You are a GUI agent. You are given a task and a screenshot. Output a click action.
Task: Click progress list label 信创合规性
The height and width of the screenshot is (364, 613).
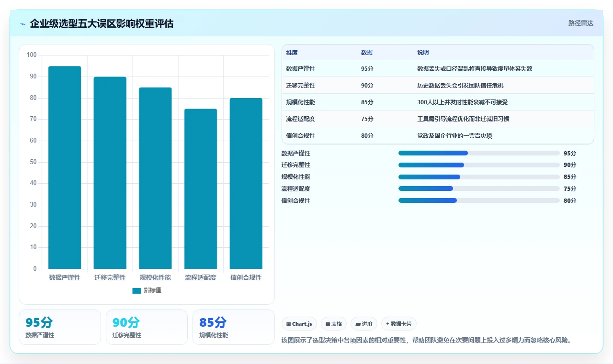pyautogui.click(x=296, y=201)
